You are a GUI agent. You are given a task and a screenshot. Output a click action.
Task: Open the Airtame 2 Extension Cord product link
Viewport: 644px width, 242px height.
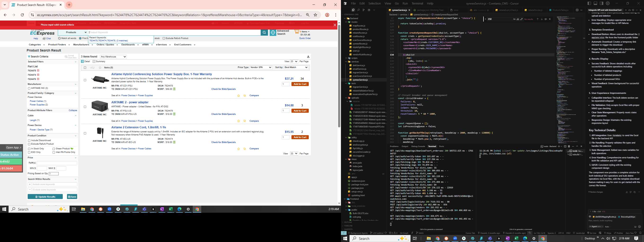(x=139, y=127)
